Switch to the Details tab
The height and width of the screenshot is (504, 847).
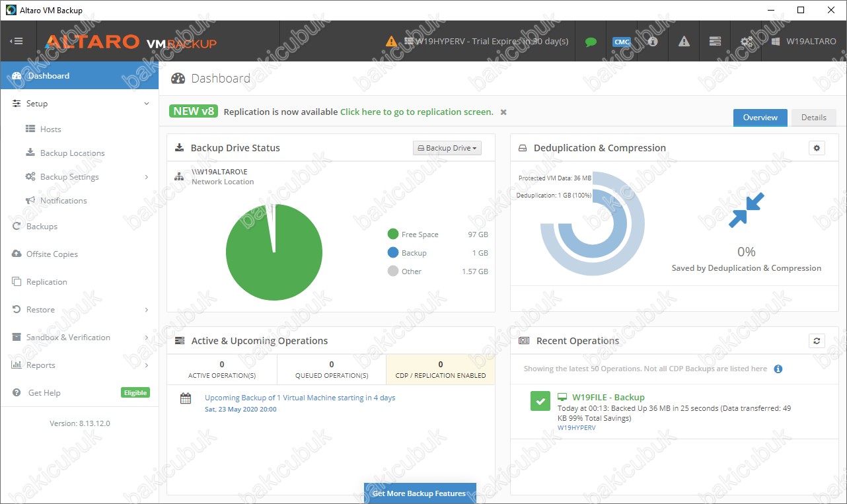(814, 118)
